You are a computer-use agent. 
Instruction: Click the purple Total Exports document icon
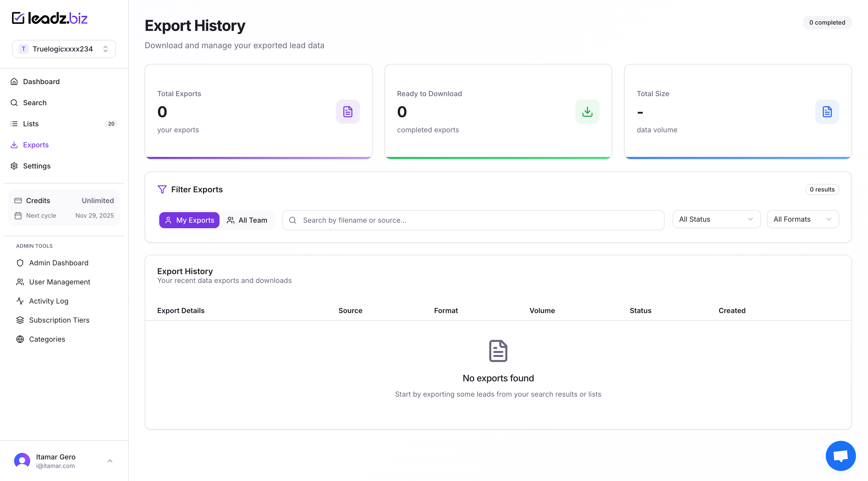(347, 111)
